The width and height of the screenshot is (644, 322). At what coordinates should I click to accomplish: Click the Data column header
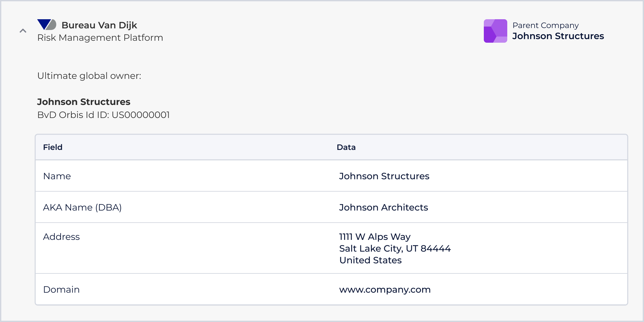pyautogui.click(x=346, y=147)
